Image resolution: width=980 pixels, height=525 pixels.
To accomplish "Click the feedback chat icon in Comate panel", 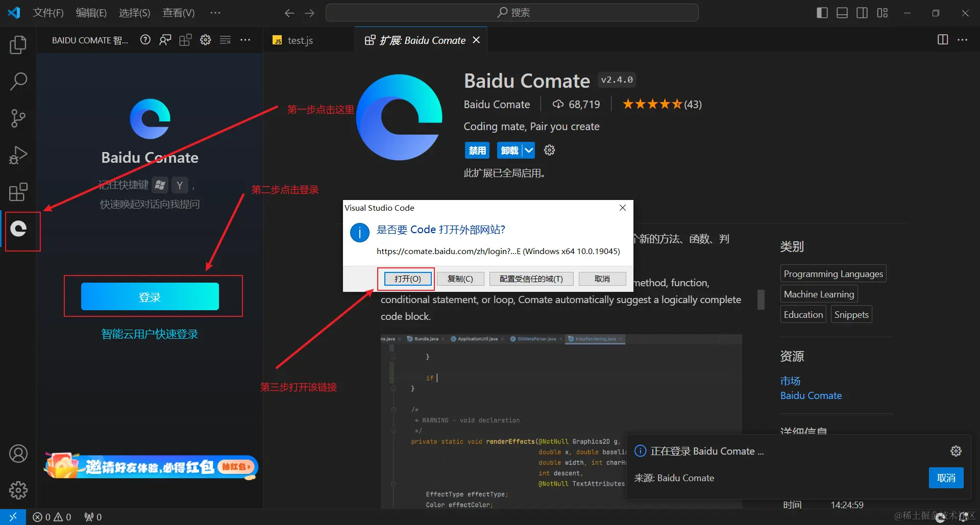I will pyautogui.click(x=165, y=40).
